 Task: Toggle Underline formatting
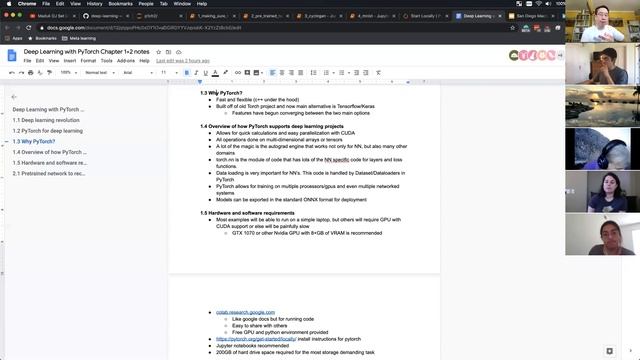click(x=206, y=73)
